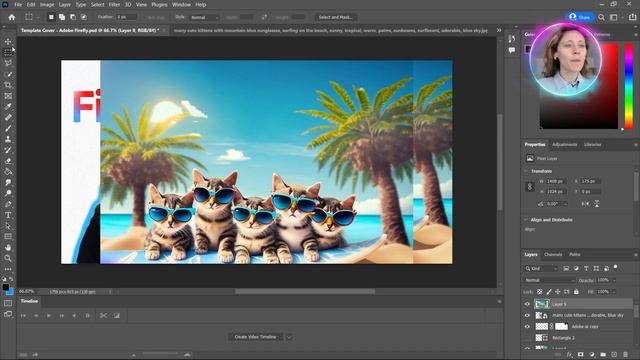Screen dimensions: 640x360
Task: Filter for pixel layers icon
Action: 566,268
